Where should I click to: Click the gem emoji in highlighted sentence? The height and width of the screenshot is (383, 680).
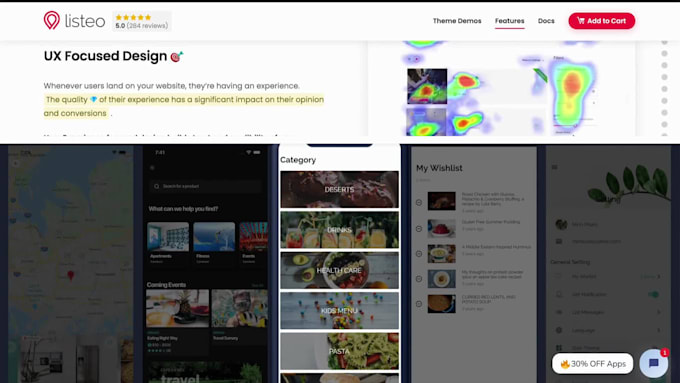[x=93, y=99]
